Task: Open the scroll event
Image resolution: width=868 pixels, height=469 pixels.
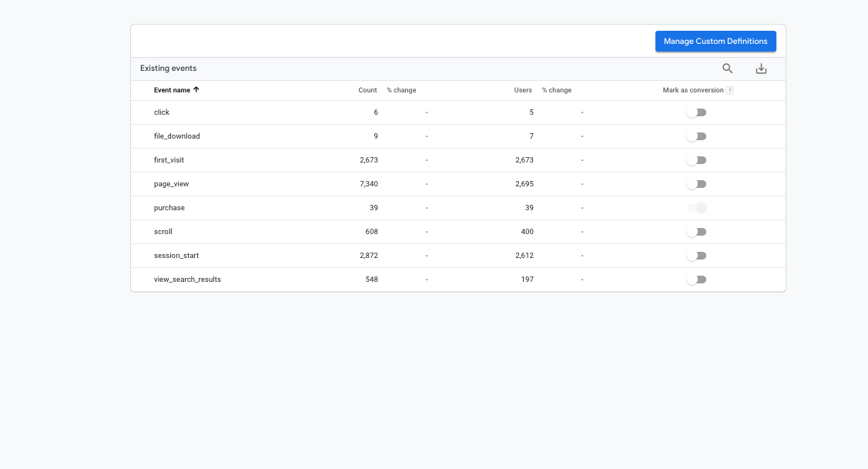Action: click(163, 232)
